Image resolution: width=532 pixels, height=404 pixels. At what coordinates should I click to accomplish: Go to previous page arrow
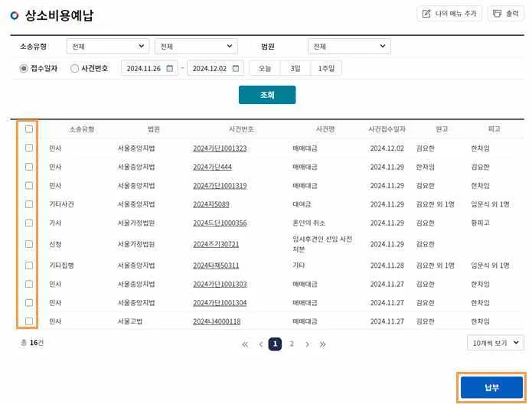[x=260, y=344]
